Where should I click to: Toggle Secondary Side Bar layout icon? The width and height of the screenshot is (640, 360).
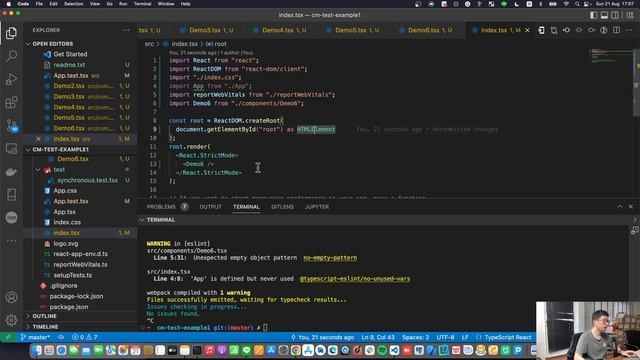coord(615,15)
